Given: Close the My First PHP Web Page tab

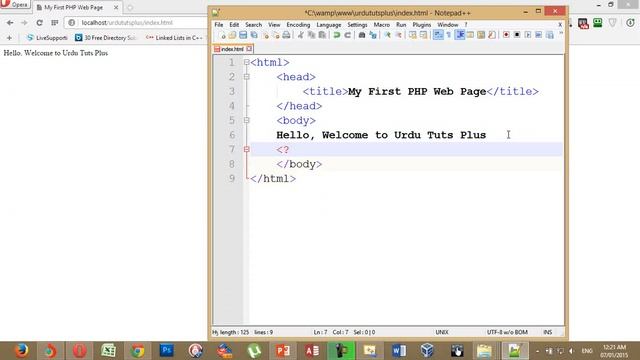Looking at the screenshot, I should [116, 7].
